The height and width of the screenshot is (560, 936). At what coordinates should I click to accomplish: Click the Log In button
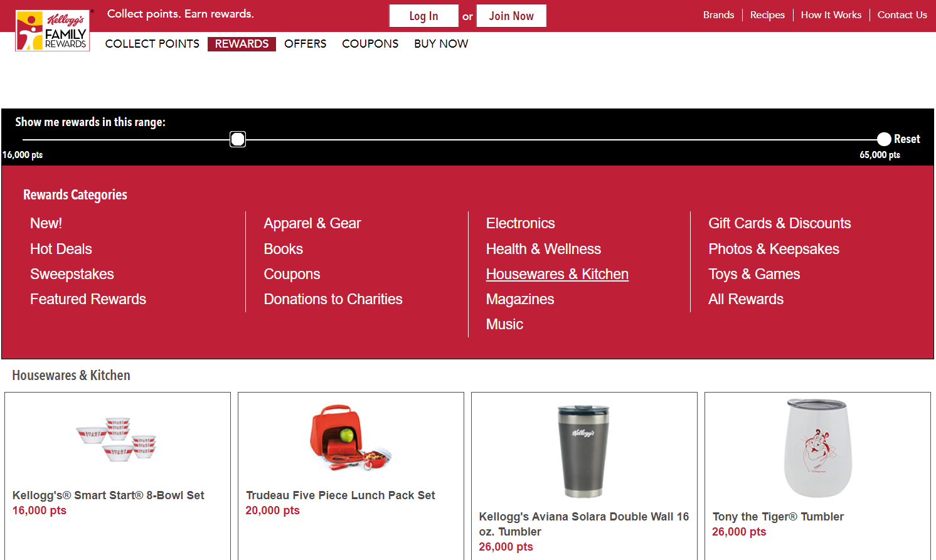[424, 16]
